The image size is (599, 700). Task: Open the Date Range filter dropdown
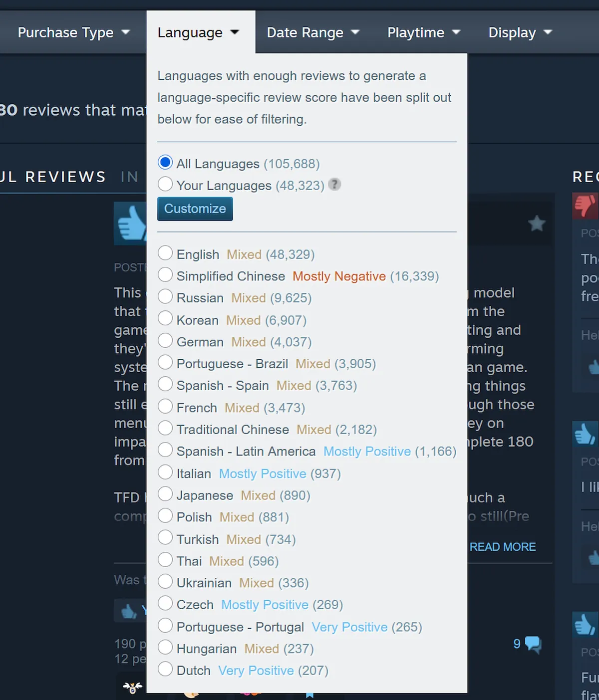(x=313, y=32)
